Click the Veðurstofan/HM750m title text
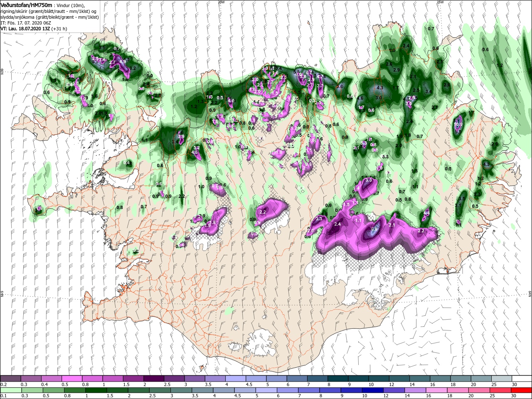The width and height of the screenshot is (532, 399). point(27,5)
